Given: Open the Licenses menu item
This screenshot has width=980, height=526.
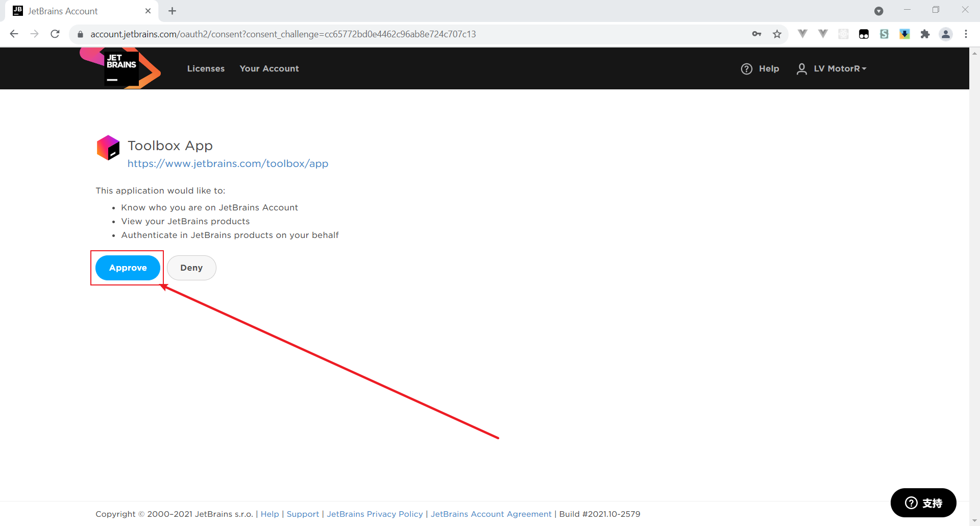Looking at the screenshot, I should click(206, 68).
